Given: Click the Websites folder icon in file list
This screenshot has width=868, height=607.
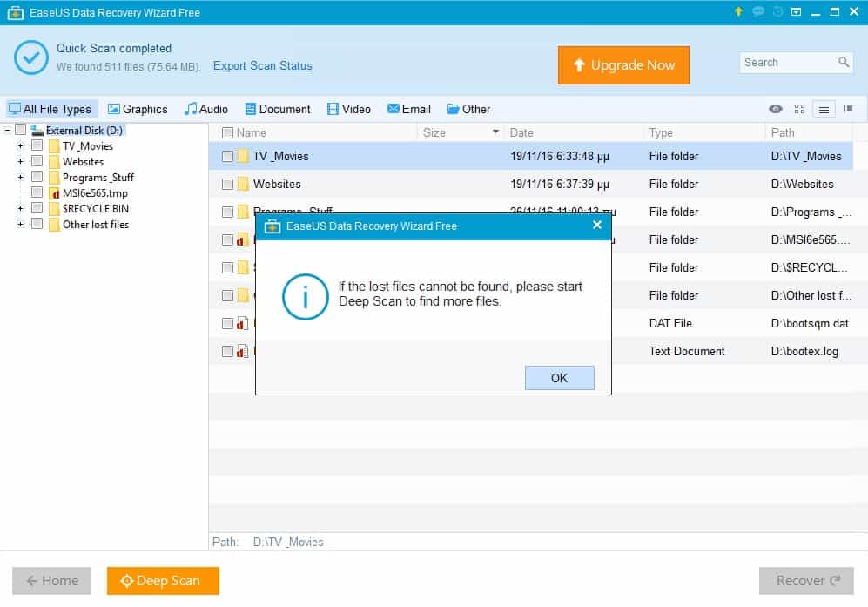Looking at the screenshot, I should click(242, 183).
